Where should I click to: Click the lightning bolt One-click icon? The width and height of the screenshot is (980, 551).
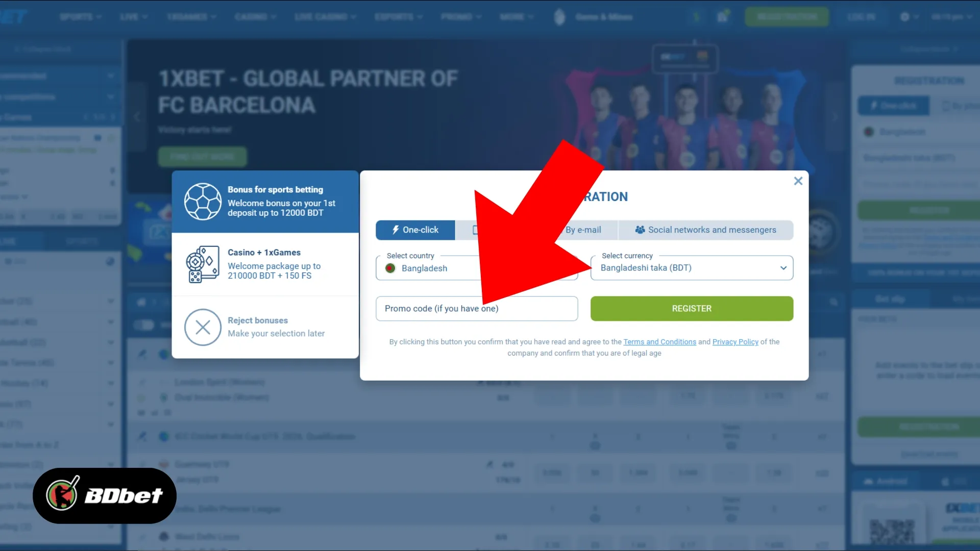[x=396, y=230]
